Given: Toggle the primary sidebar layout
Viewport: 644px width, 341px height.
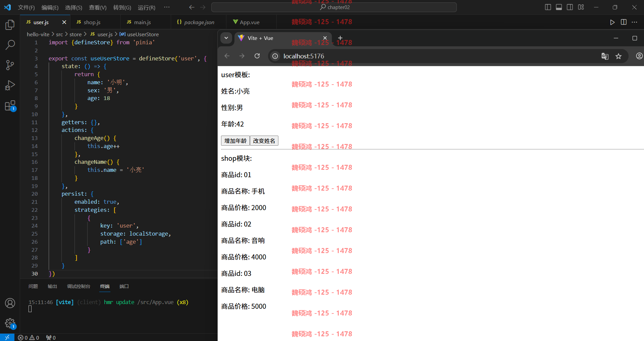Looking at the screenshot, I should [x=548, y=7].
